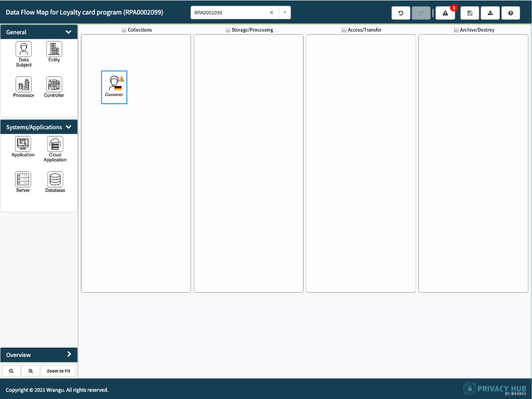Click the warning badge on Customer node
Viewport: 532px width, 399px height.
[x=121, y=79]
